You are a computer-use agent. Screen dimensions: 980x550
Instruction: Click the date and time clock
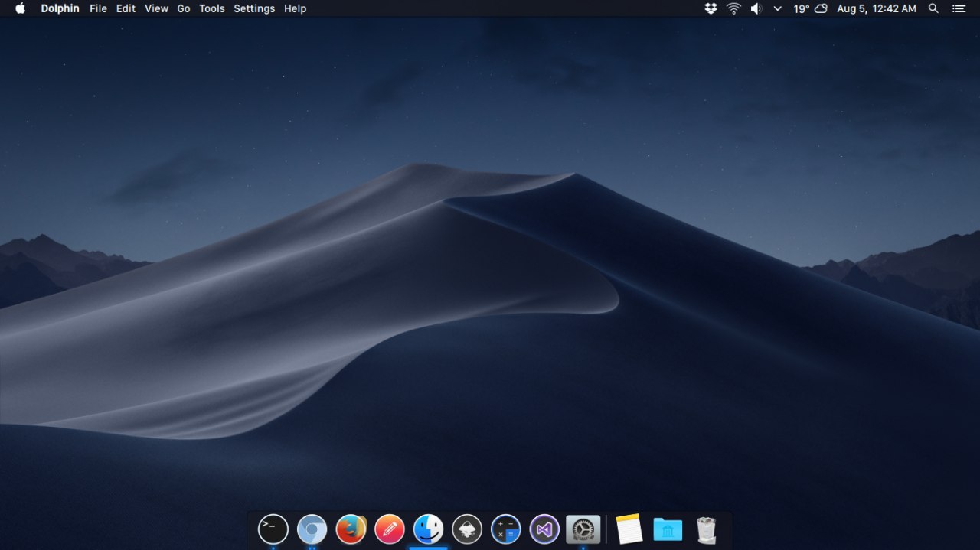click(x=877, y=8)
